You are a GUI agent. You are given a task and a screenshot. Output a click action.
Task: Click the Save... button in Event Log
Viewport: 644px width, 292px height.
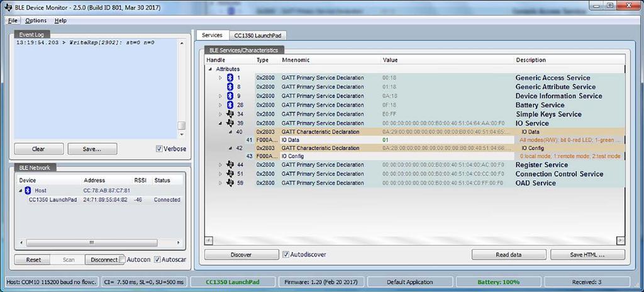[x=92, y=149]
